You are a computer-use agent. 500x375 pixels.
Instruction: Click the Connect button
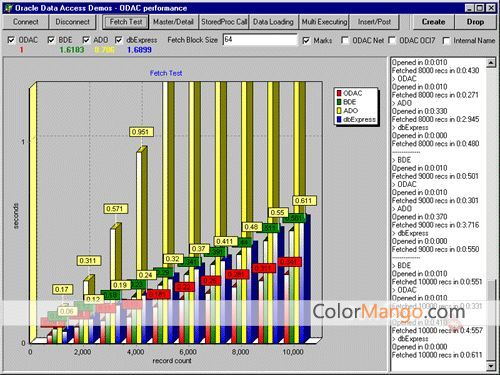26,22
